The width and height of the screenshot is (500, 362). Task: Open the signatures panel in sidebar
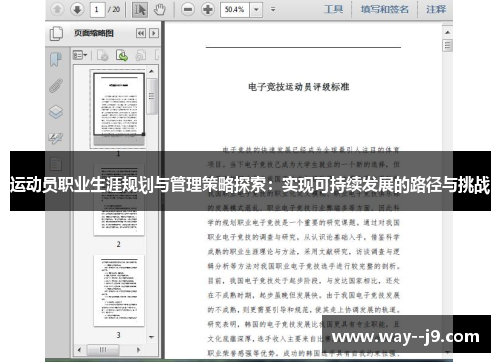(56, 138)
